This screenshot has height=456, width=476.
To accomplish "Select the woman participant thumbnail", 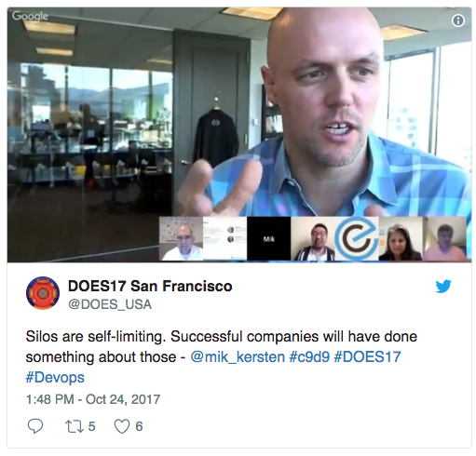I will [x=401, y=238].
